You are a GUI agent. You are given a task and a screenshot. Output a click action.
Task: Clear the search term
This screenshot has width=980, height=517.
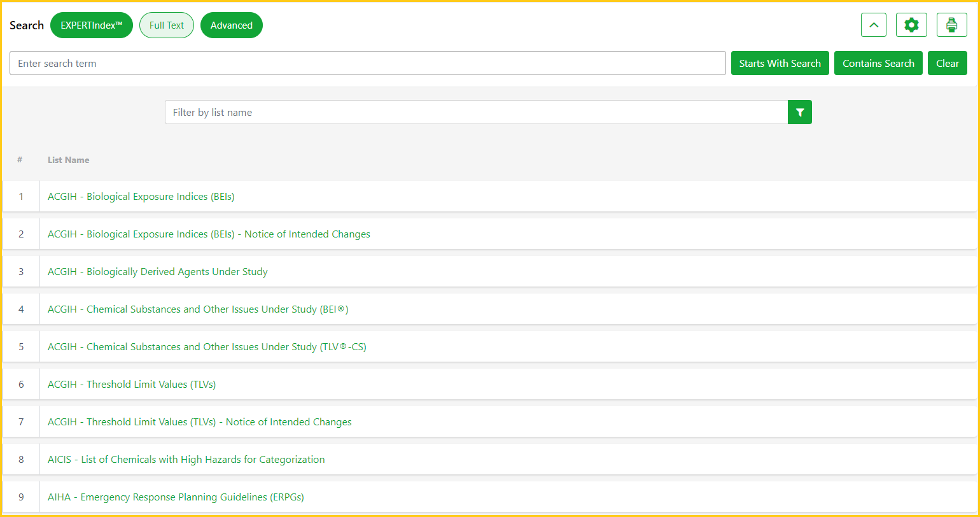(x=947, y=63)
